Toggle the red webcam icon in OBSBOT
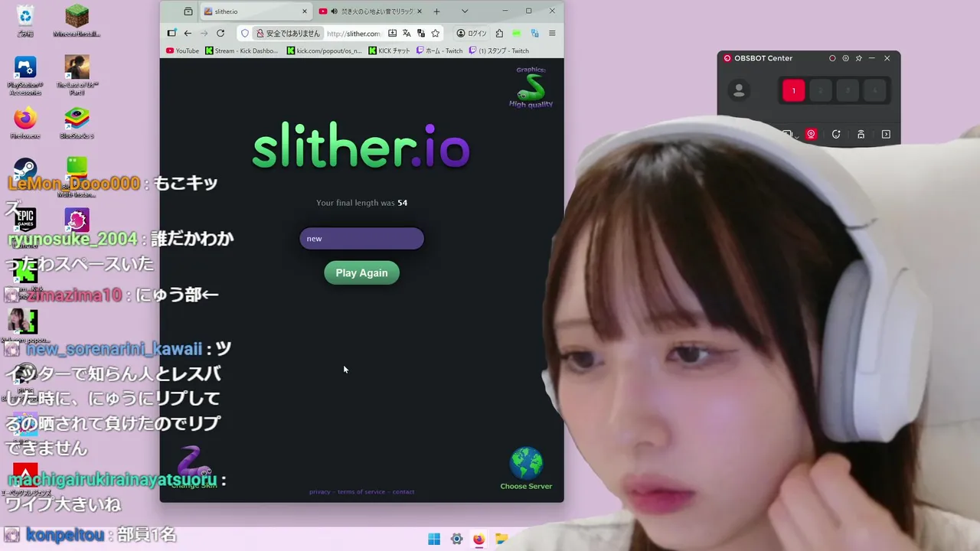980x551 pixels. [x=811, y=134]
